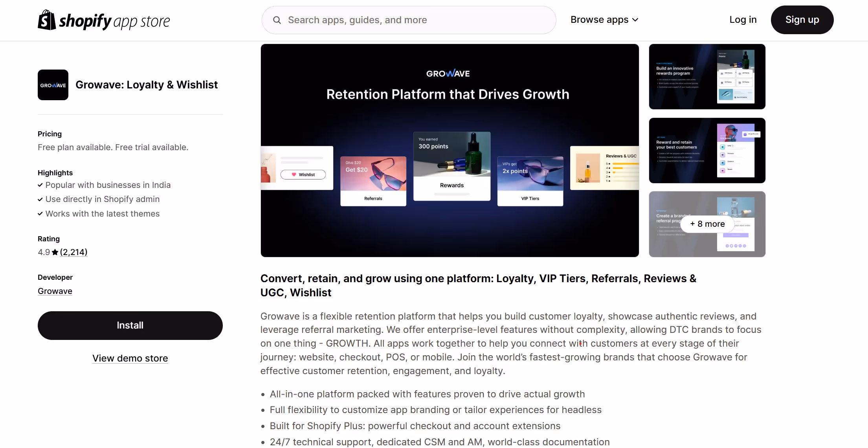
Task: Click the Install button
Action: point(130,325)
